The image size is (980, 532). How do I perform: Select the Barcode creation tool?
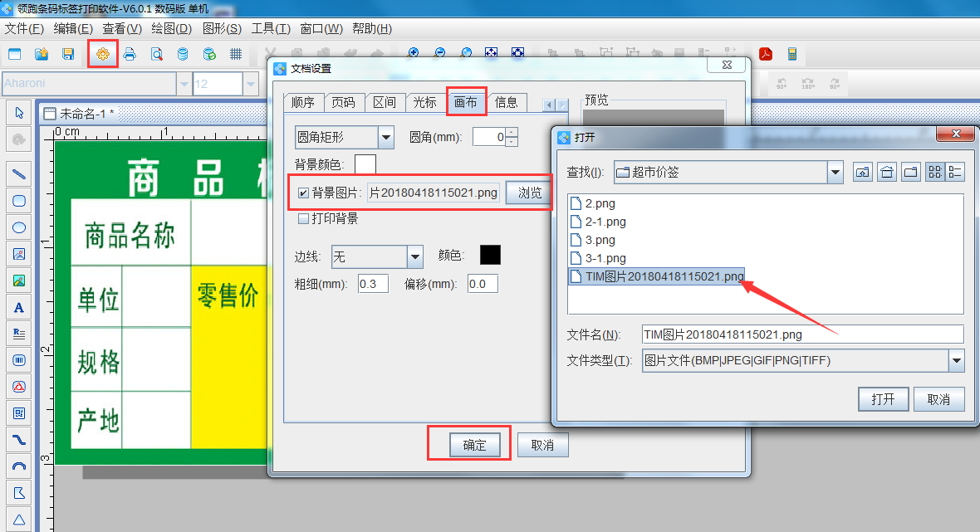(18, 360)
